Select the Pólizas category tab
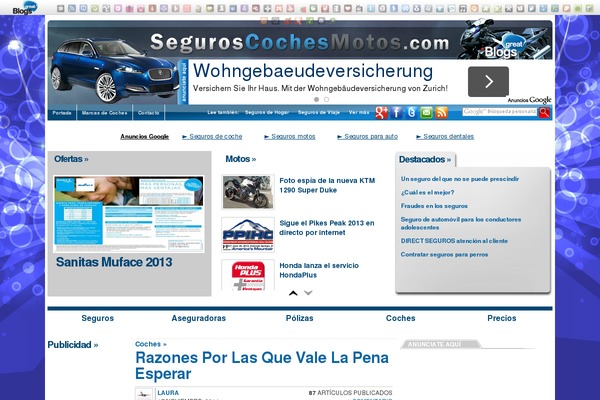This screenshot has height=400, width=600. [300, 318]
